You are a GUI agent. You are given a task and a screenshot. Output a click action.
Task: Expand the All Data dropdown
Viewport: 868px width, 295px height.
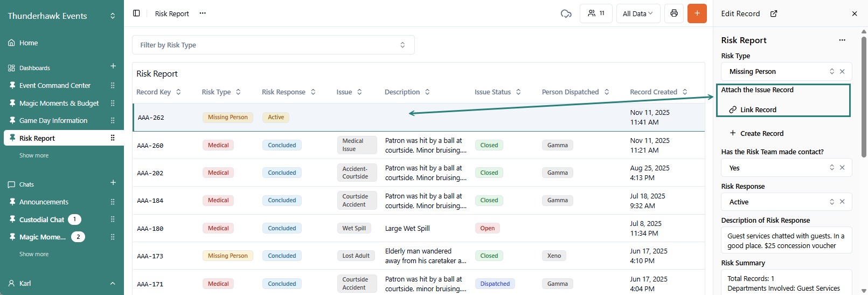coord(637,13)
